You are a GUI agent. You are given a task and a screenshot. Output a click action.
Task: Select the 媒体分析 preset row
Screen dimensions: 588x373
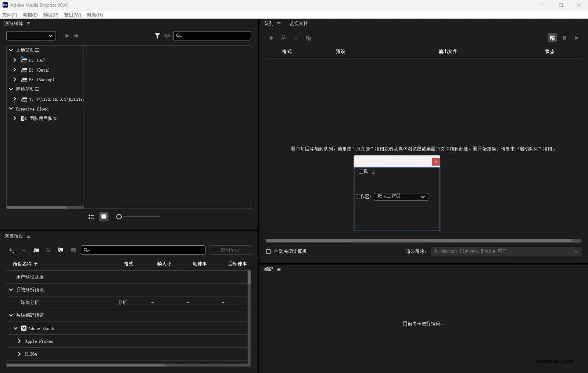tap(127, 302)
